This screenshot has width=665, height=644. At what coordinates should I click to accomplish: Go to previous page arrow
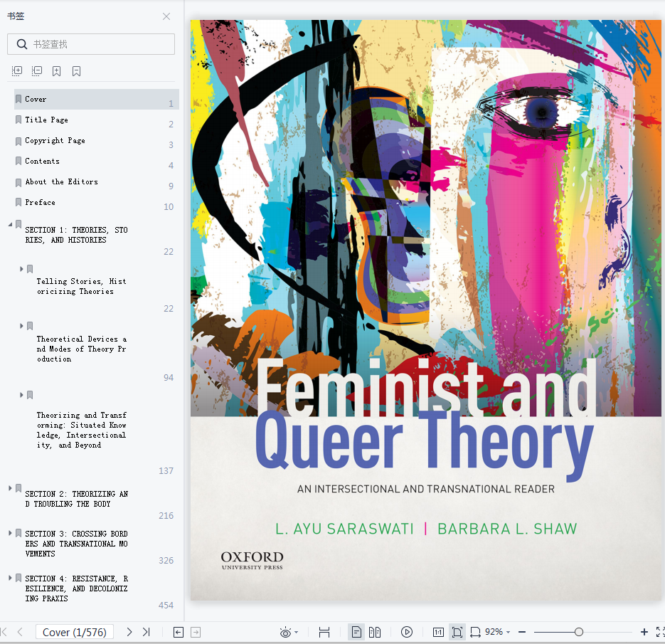(20, 632)
